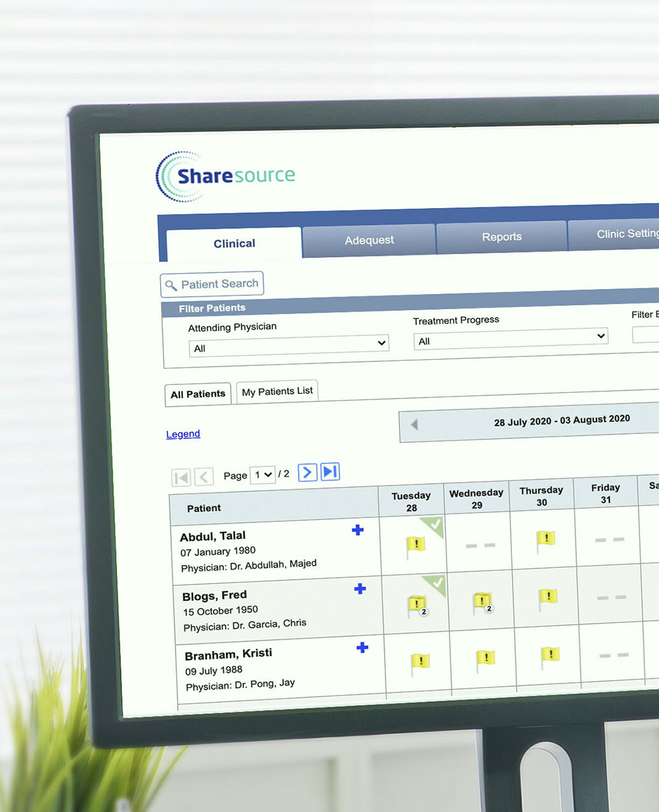659x812 pixels.
Task: Click the Sharesource logo
Action: [x=225, y=176]
